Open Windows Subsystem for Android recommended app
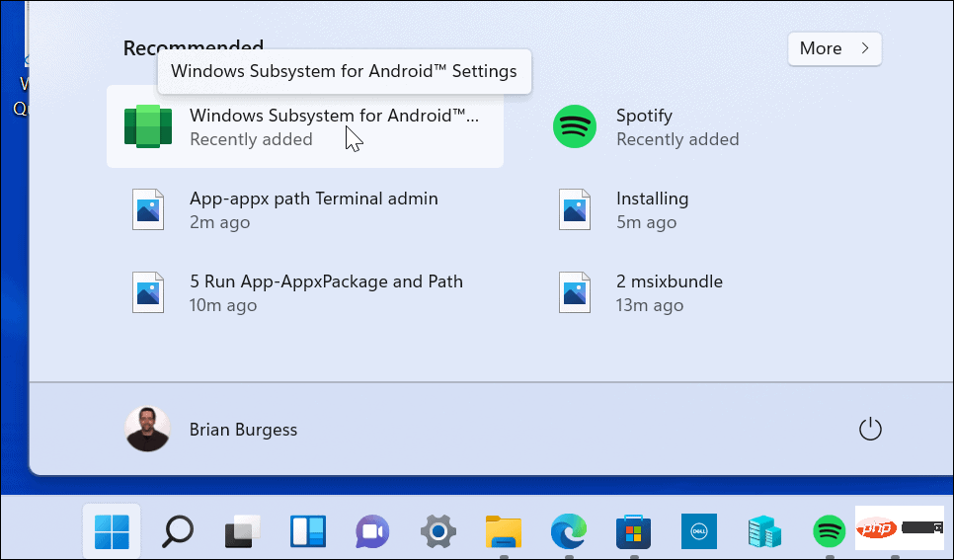This screenshot has height=560, width=954. tap(305, 126)
